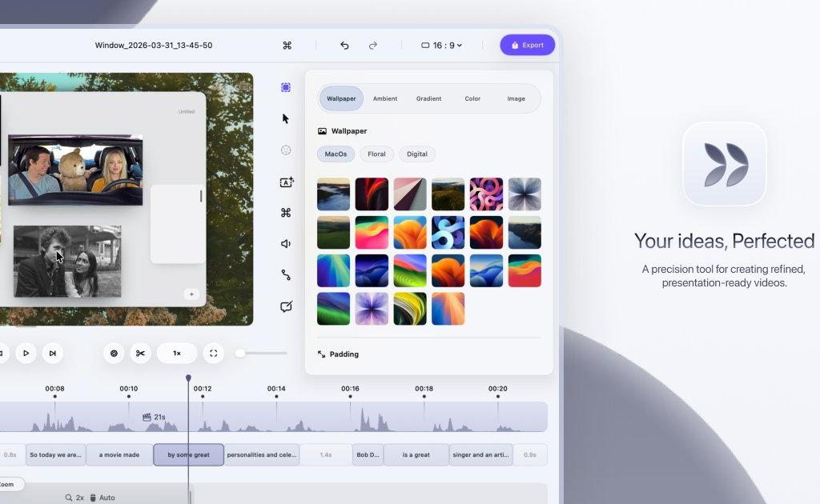Select the 'personalities and cele...' caption segment
Image resolution: width=820 pixels, height=504 pixels.
262,455
